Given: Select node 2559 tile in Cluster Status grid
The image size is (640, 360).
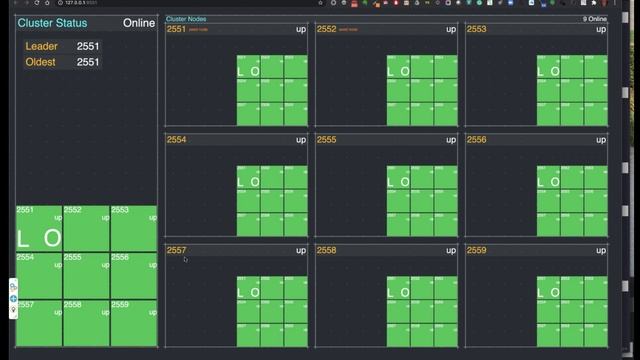Looking at the screenshot, I should [134, 323].
